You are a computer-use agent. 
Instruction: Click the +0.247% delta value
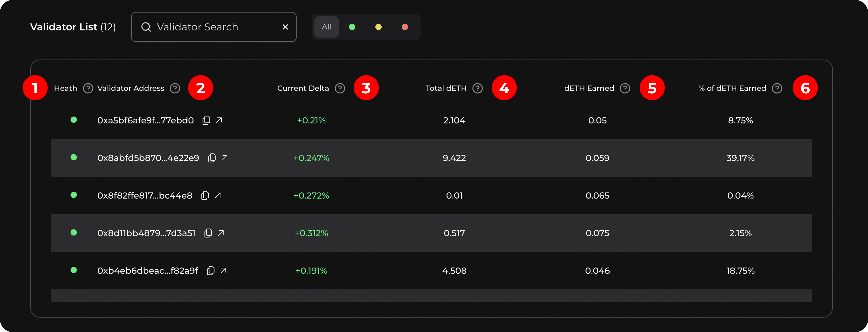click(311, 158)
